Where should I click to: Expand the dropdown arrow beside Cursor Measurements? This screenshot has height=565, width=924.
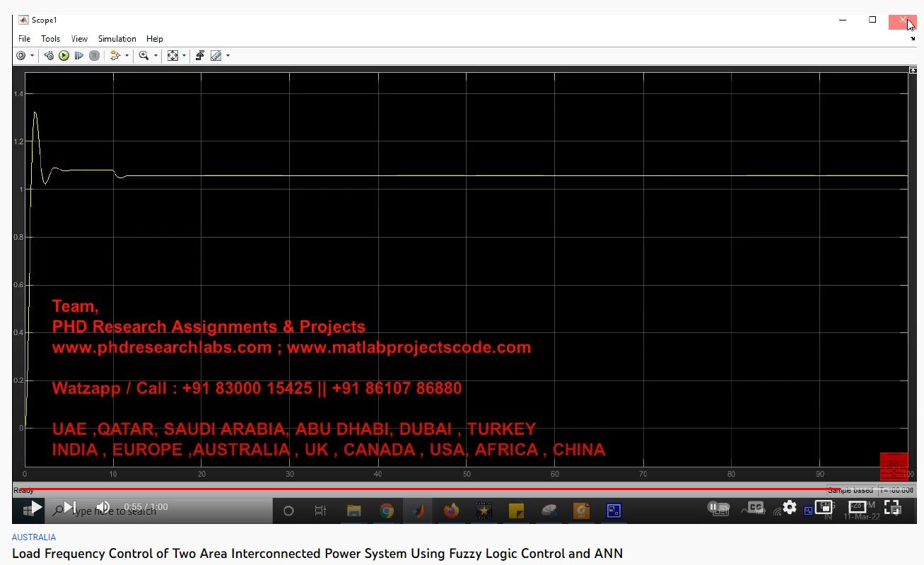point(228,56)
